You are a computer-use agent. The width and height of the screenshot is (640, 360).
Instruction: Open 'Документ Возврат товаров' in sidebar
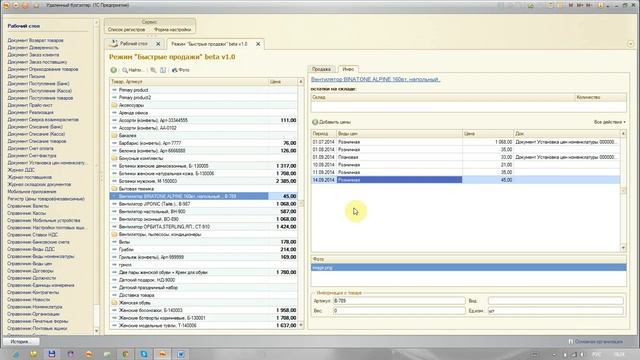36,40
